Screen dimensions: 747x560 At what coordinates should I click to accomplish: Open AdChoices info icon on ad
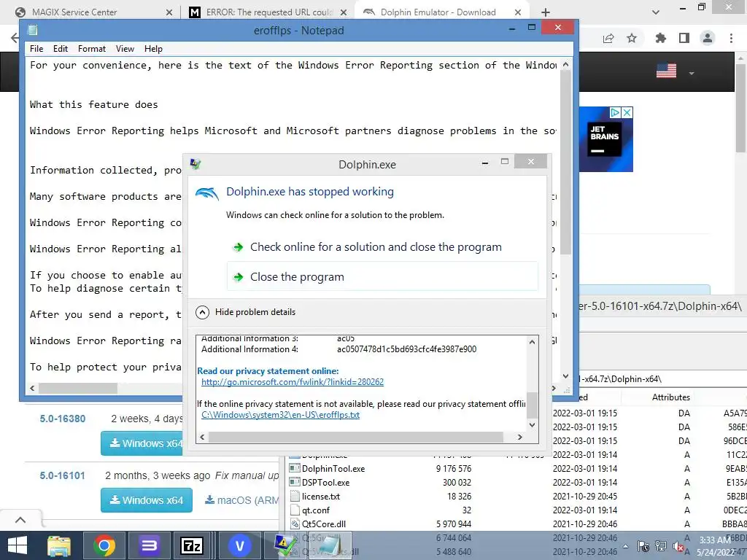(x=616, y=112)
